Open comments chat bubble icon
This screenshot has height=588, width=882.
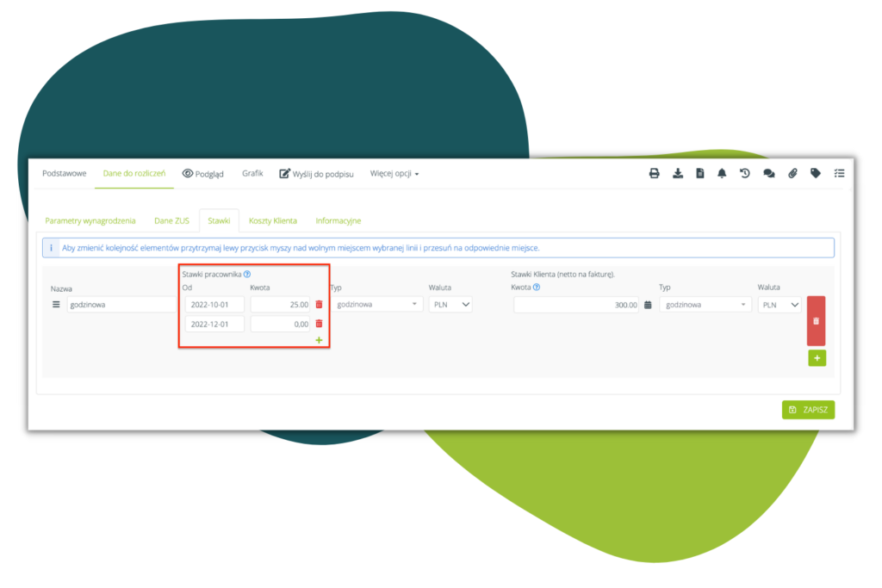(768, 173)
